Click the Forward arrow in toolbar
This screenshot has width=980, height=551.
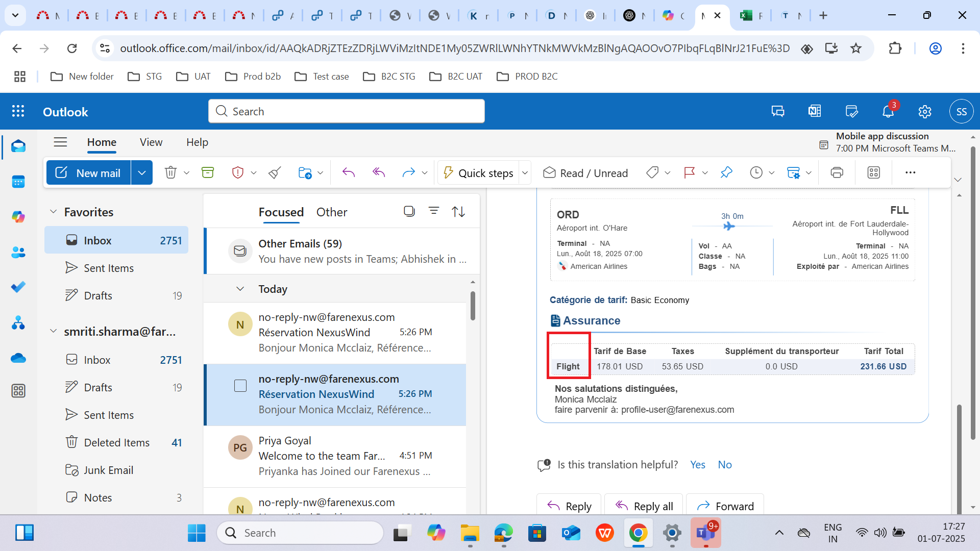click(x=408, y=172)
